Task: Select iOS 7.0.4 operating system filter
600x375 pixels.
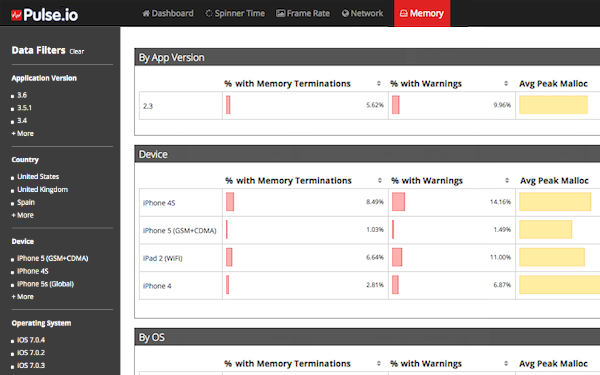Action: 31,340
